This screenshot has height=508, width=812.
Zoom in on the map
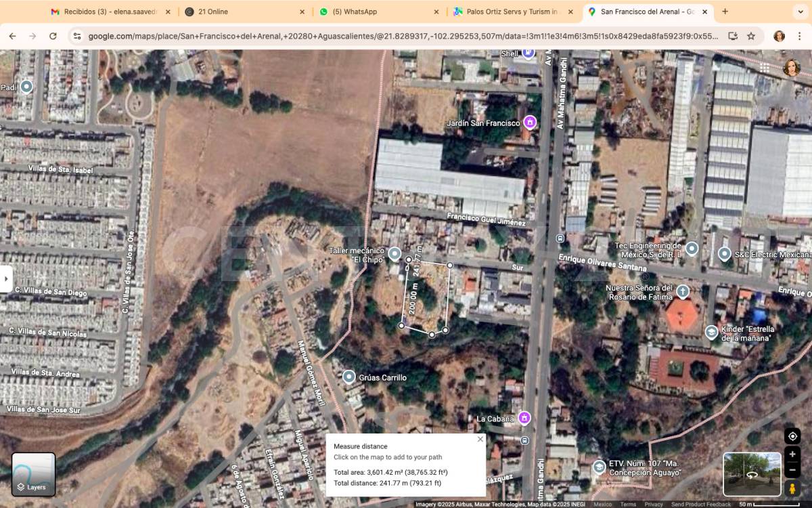792,454
